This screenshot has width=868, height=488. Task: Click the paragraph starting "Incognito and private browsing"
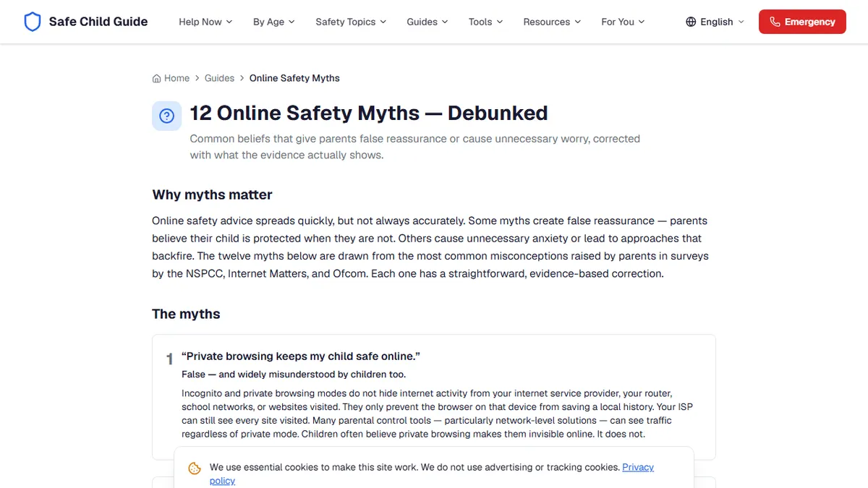pos(437,414)
